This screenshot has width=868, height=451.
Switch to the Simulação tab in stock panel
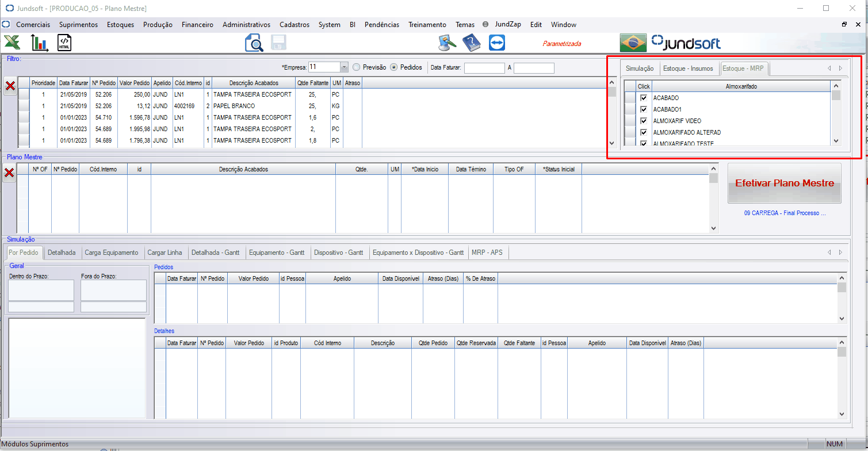point(640,68)
